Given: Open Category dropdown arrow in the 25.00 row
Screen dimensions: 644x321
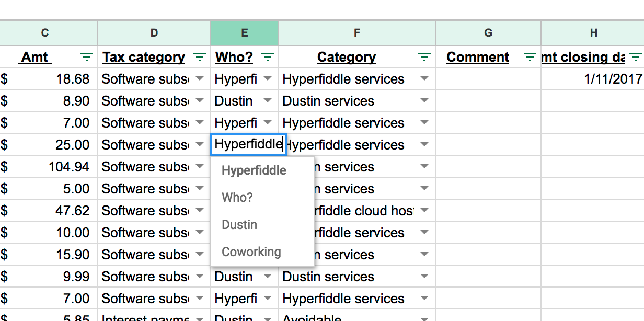Looking at the screenshot, I should click(x=424, y=145).
